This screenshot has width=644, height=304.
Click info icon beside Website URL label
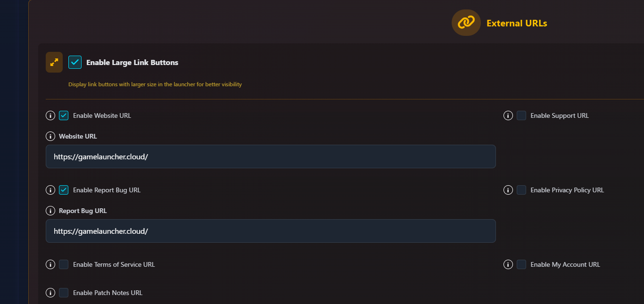pos(50,136)
